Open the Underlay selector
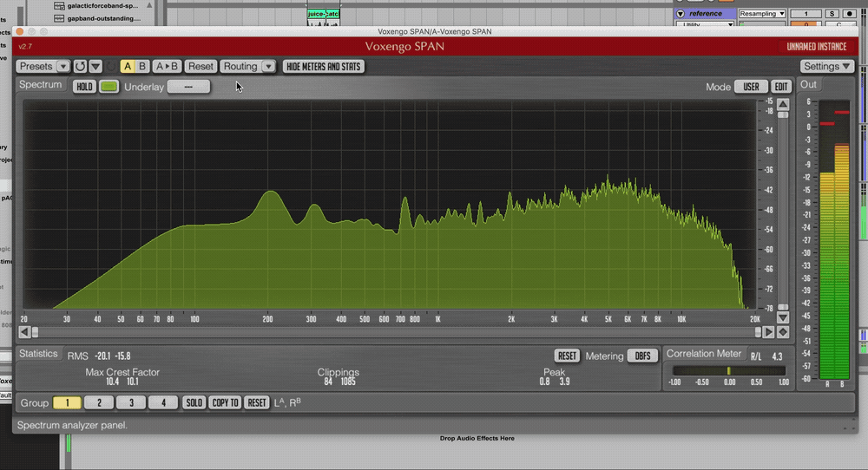Viewport: 868px width, 470px height. click(x=188, y=87)
